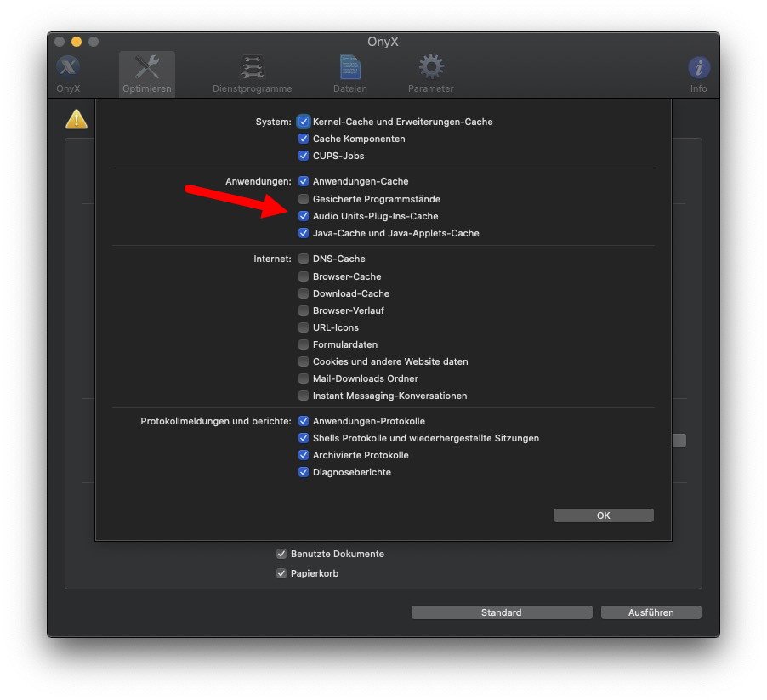Disable the CUPS-Jobs checkbox
The width and height of the screenshot is (767, 700).
point(304,156)
